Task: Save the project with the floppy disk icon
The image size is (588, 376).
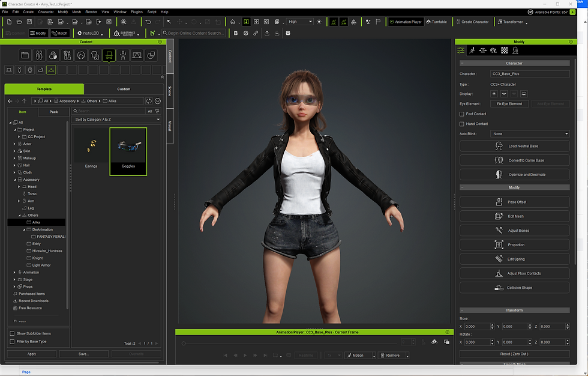Action: coord(29,22)
